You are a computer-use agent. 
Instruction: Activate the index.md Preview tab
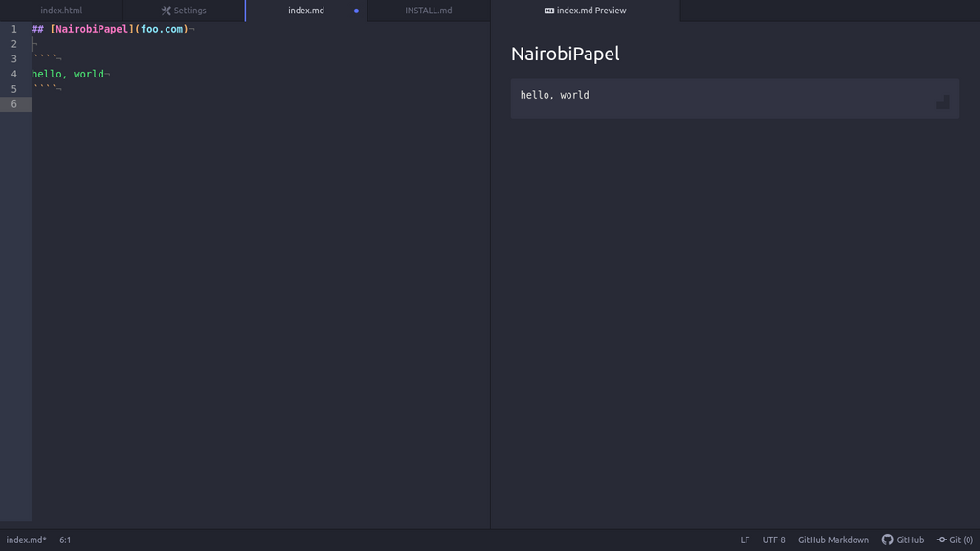(x=585, y=11)
